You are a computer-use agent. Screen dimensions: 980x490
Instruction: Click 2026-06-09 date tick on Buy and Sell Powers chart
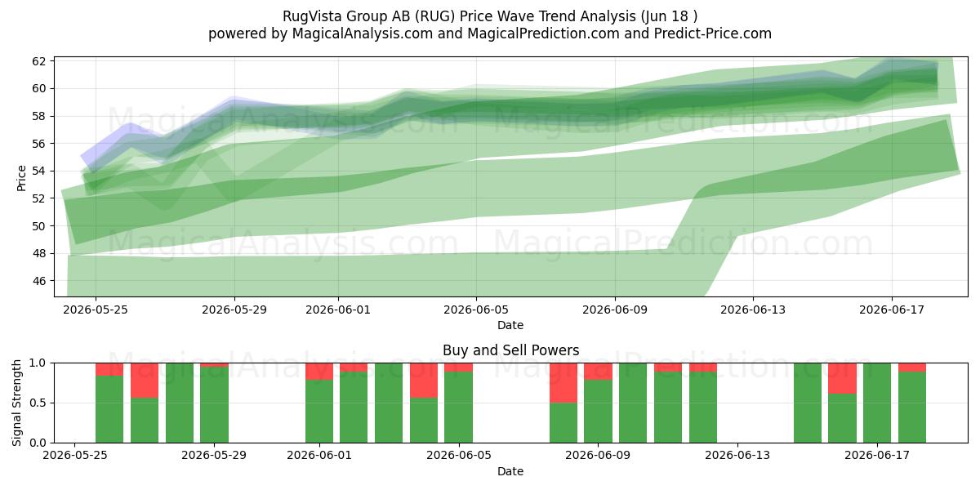pos(598,456)
